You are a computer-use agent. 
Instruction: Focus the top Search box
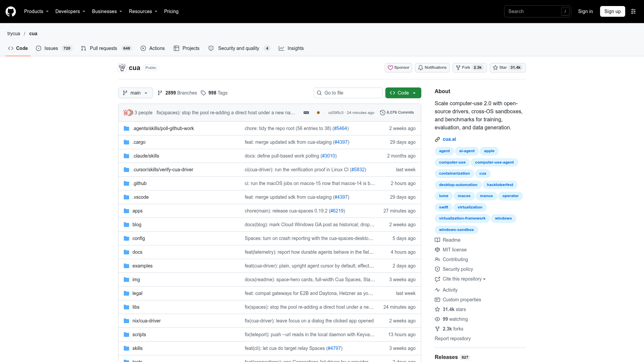537,11
